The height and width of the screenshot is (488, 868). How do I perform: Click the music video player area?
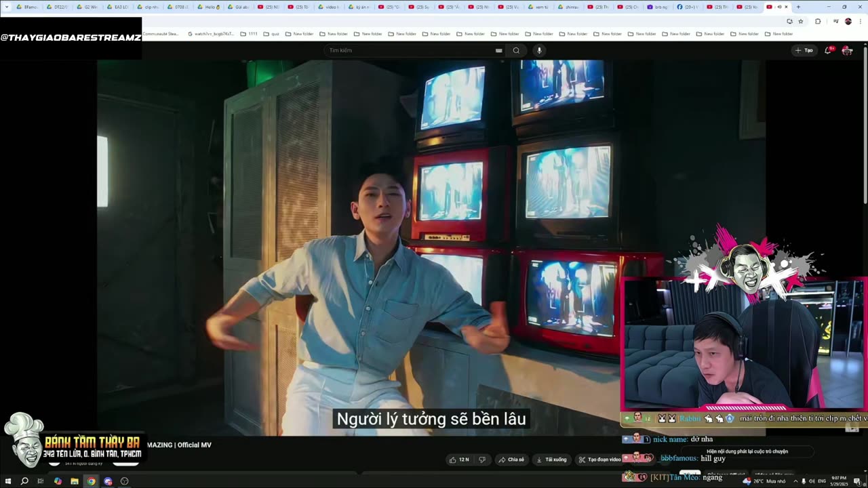431,247
